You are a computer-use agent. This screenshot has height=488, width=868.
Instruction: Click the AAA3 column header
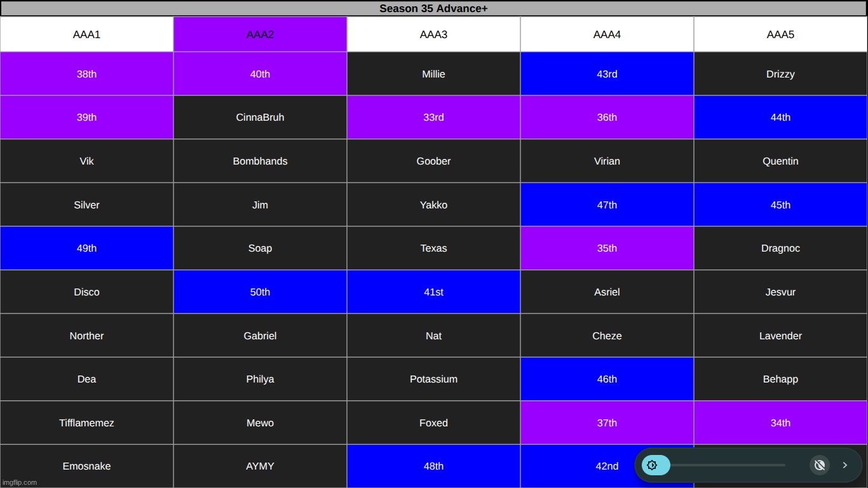[x=433, y=34]
